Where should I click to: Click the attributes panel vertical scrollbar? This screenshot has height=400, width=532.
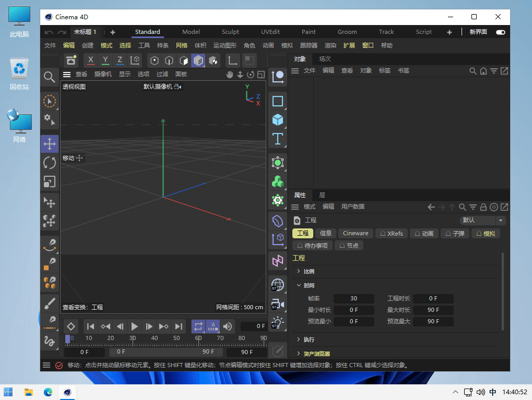tap(502, 292)
